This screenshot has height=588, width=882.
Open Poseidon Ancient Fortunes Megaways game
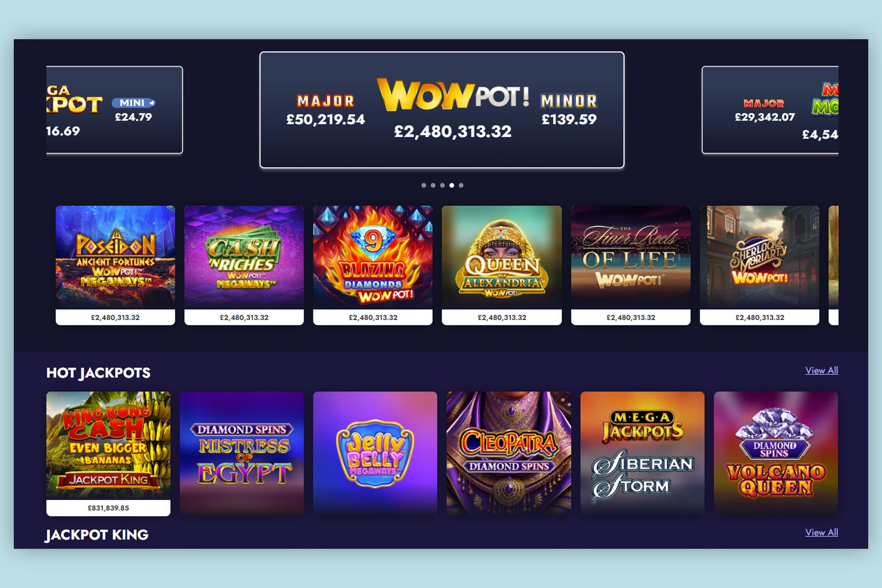pos(115,265)
